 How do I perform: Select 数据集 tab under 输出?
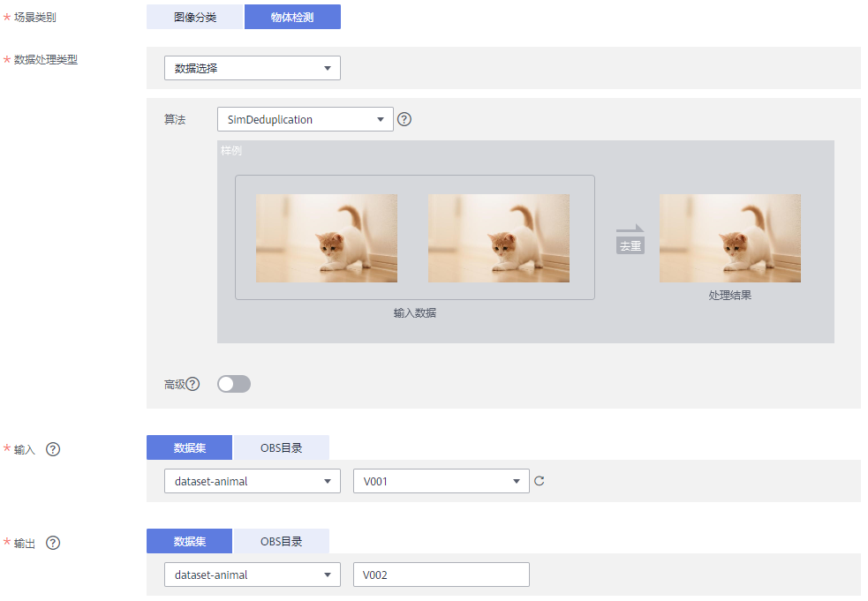[189, 541]
